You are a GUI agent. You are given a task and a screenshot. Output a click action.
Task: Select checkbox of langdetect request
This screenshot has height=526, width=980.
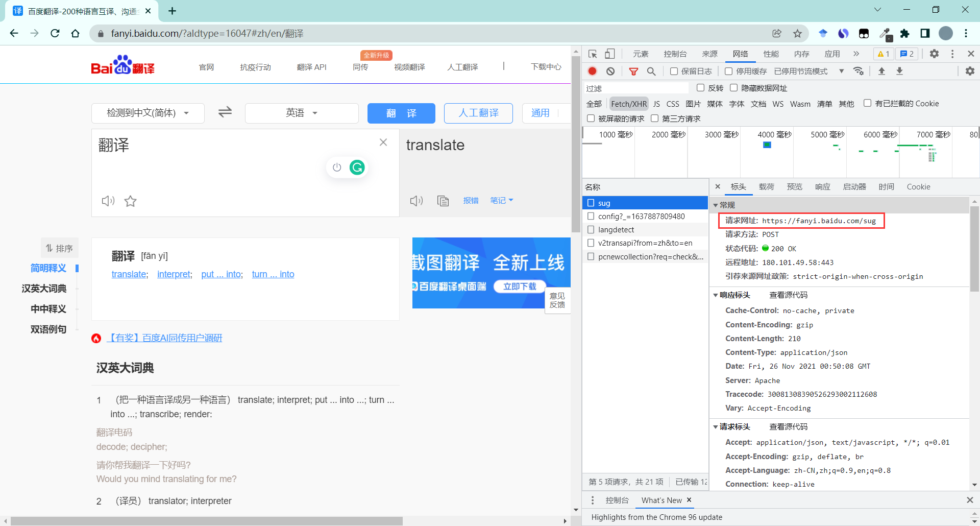coord(591,230)
